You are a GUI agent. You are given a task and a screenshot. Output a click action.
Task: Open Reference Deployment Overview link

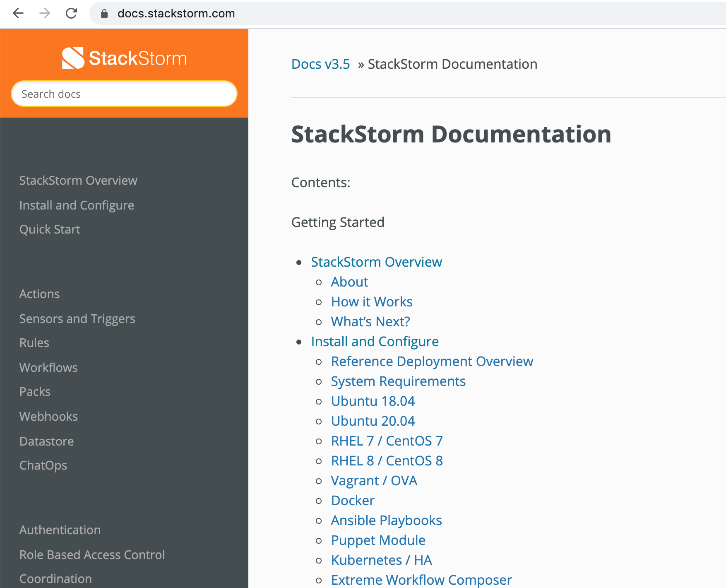pos(432,361)
